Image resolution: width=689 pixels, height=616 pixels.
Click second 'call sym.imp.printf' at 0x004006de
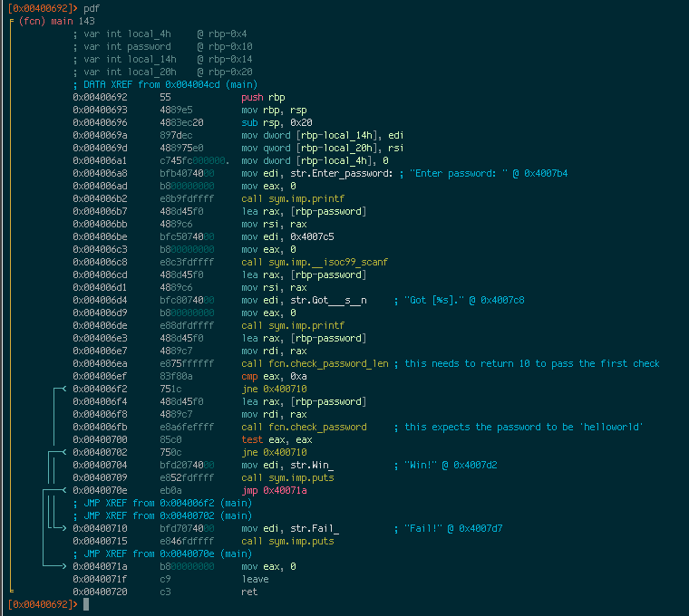tap(293, 326)
